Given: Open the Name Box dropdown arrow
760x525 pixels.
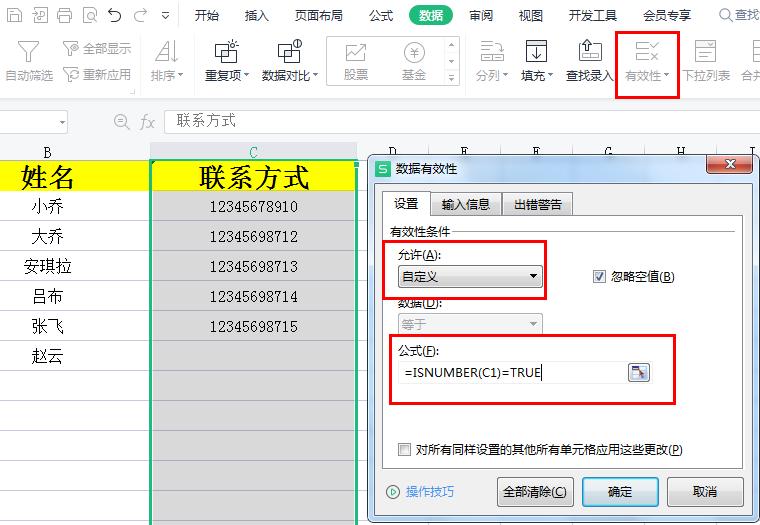Looking at the screenshot, I should 62,122.
